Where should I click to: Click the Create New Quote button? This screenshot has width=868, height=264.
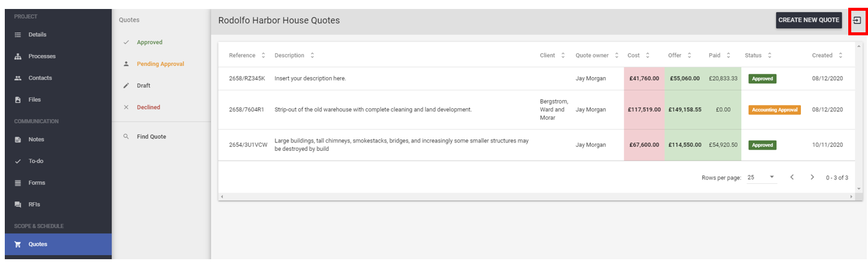[x=809, y=20]
